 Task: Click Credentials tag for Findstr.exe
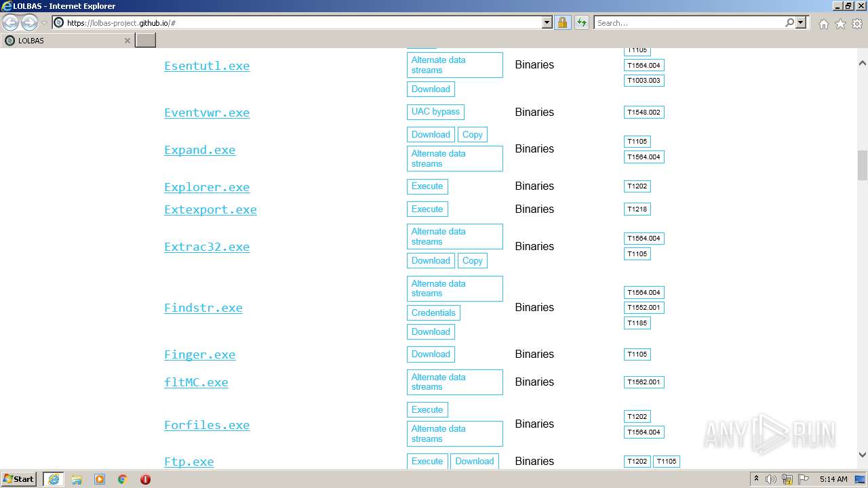(433, 312)
